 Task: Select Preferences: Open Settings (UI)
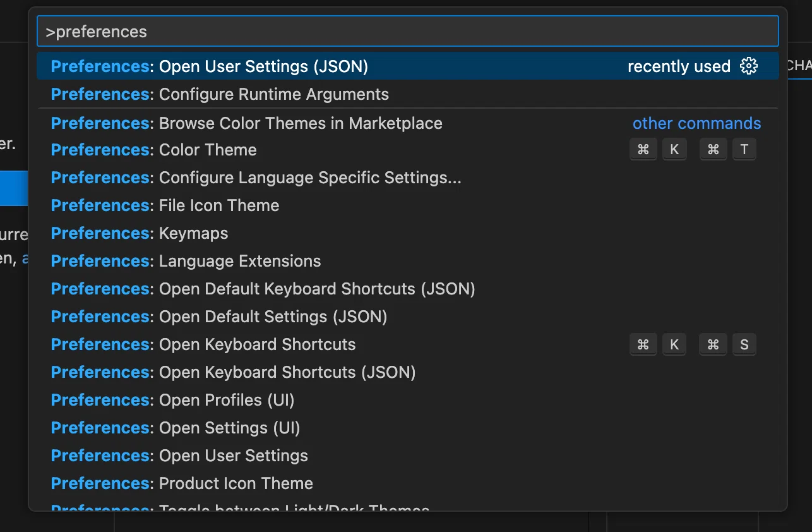[408, 428]
